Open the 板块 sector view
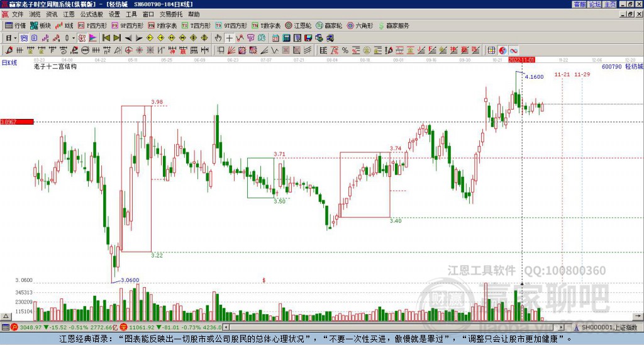This screenshot has height=345, width=644. pyautogui.click(x=41, y=25)
